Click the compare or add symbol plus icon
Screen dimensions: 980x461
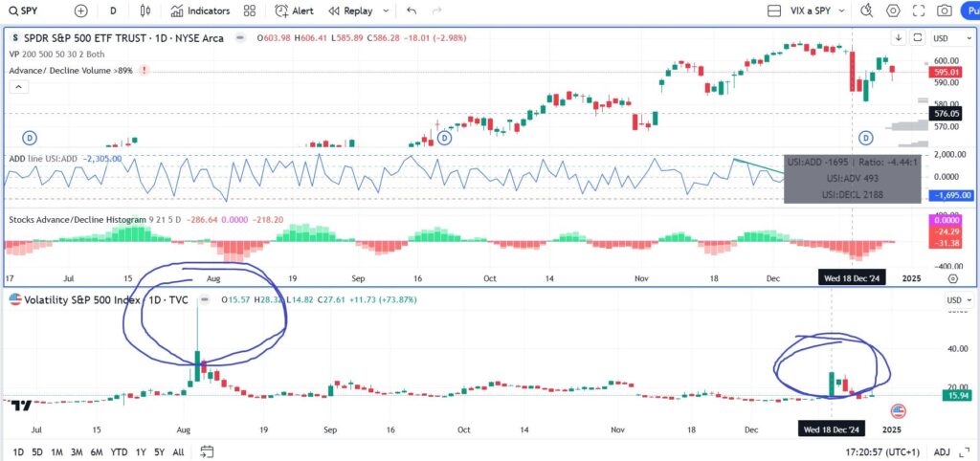point(80,11)
